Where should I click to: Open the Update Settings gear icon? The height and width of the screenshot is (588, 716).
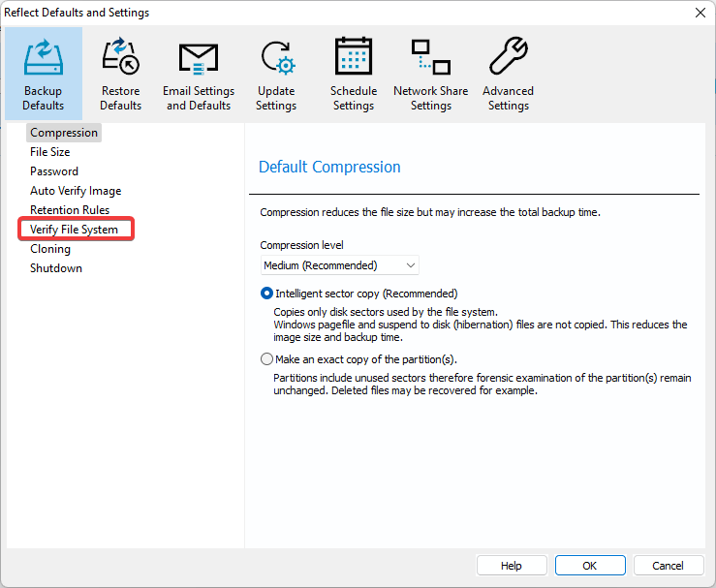[277, 57]
